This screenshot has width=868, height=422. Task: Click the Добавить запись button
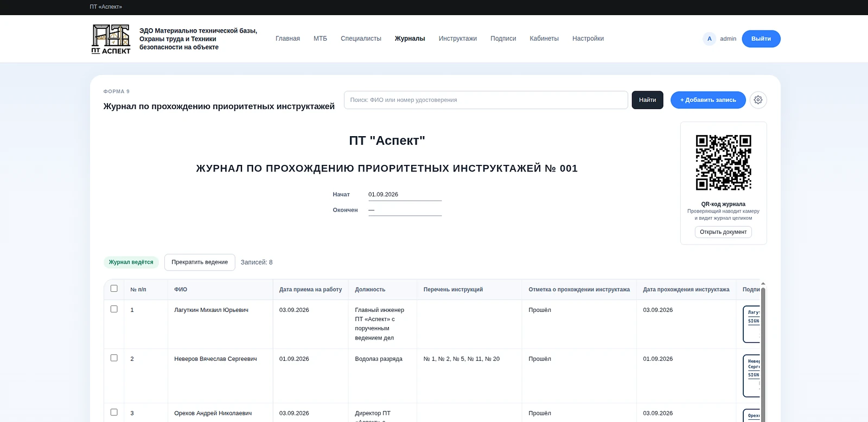coord(708,100)
